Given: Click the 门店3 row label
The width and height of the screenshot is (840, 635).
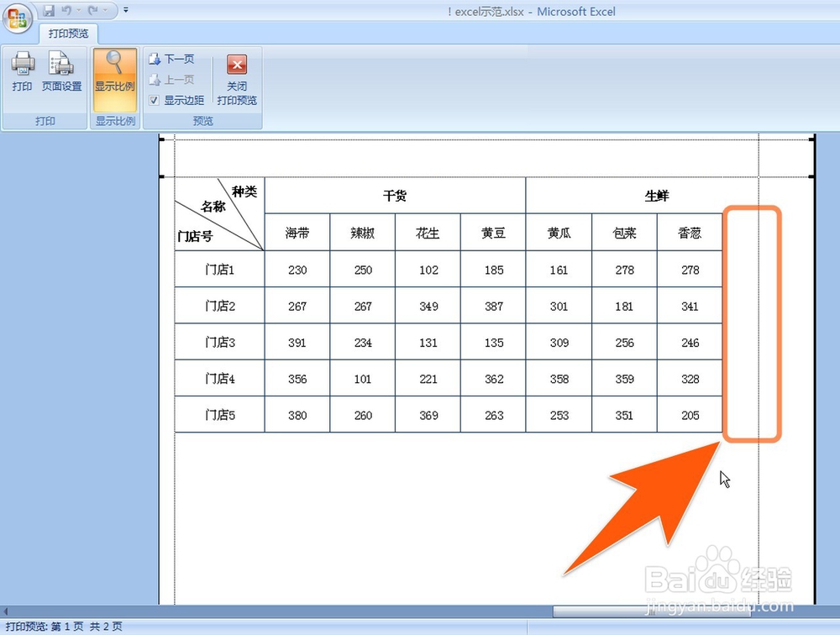Looking at the screenshot, I should click(219, 342).
